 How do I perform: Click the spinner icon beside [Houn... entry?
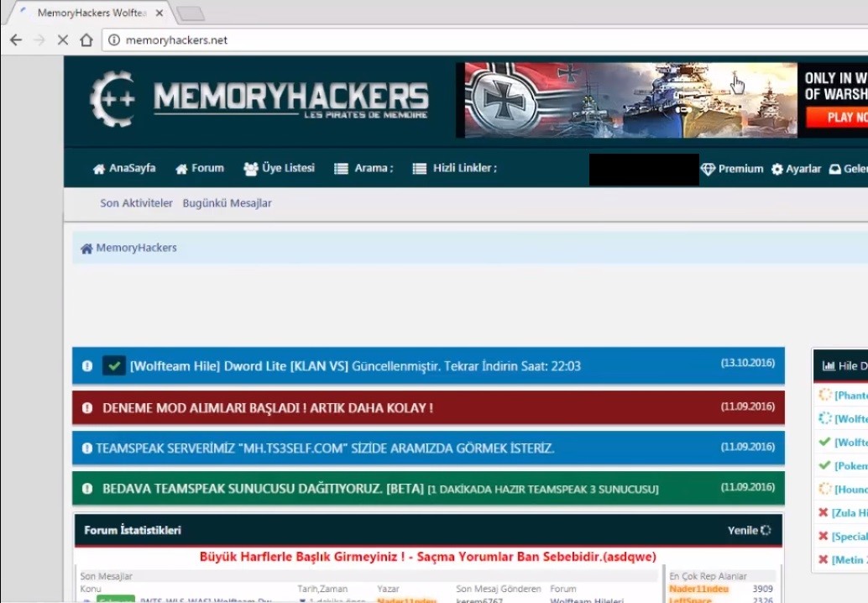coord(825,489)
